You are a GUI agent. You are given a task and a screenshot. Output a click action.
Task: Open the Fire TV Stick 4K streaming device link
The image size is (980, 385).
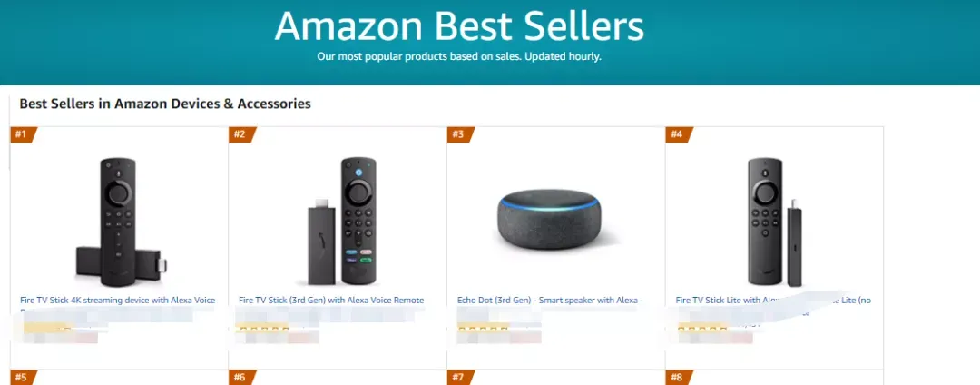(x=117, y=301)
